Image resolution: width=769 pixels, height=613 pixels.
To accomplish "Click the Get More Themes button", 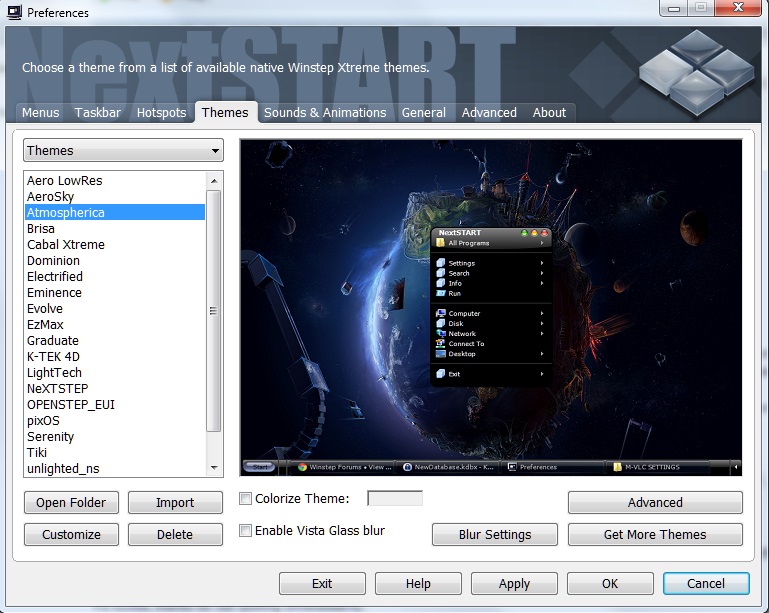I will tap(655, 535).
